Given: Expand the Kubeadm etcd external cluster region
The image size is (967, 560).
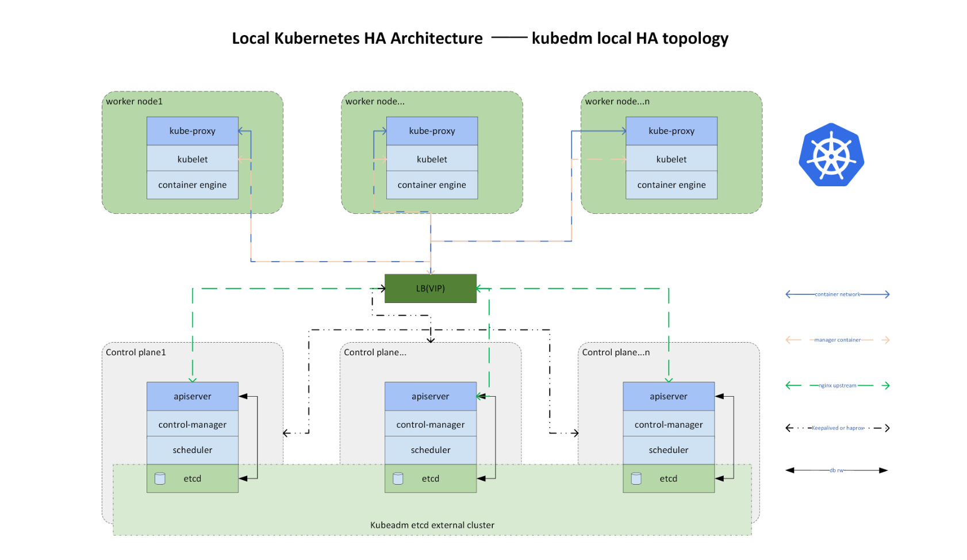Looking at the screenshot, I should pos(432,524).
